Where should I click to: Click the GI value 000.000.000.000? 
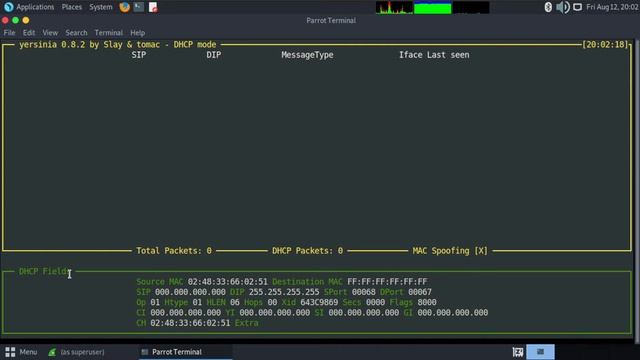pos(453,313)
